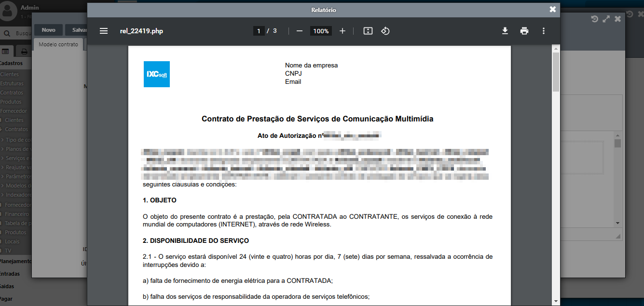Click the PDF viewer vertical scrollbar thumb

click(x=556, y=72)
